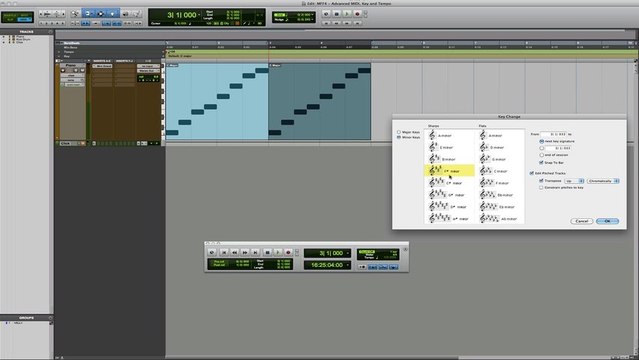Select C# minor in the Sharps column
This screenshot has height=360, width=639.
[449, 183]
